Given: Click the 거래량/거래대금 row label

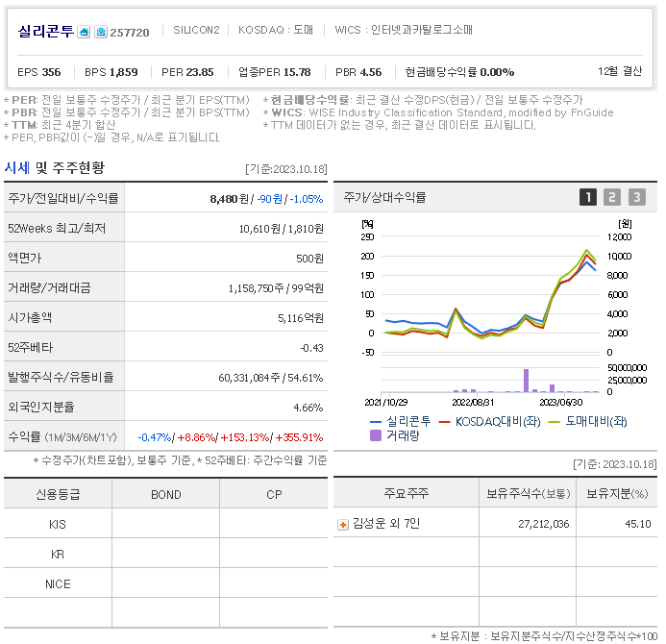Looking at the screenshot, I should (49, 288).
